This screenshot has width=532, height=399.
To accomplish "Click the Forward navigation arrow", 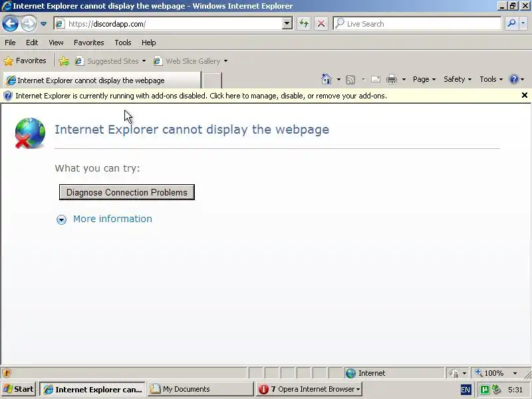I will click(x=29, y=24).
